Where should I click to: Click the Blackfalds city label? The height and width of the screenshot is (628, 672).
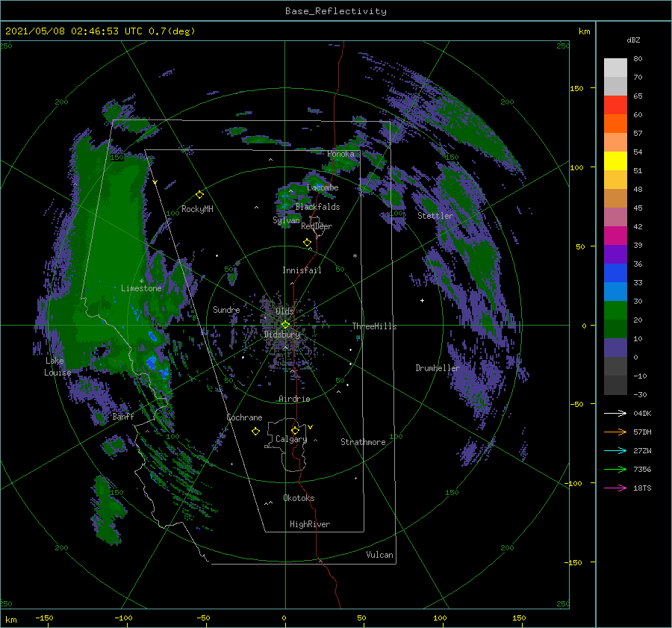tap(317, 207)
